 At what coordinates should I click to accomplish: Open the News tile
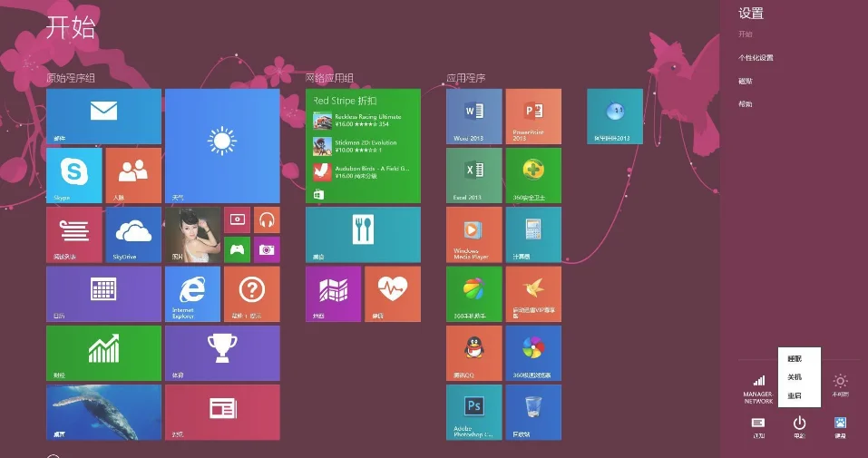[x=222, y=413]
